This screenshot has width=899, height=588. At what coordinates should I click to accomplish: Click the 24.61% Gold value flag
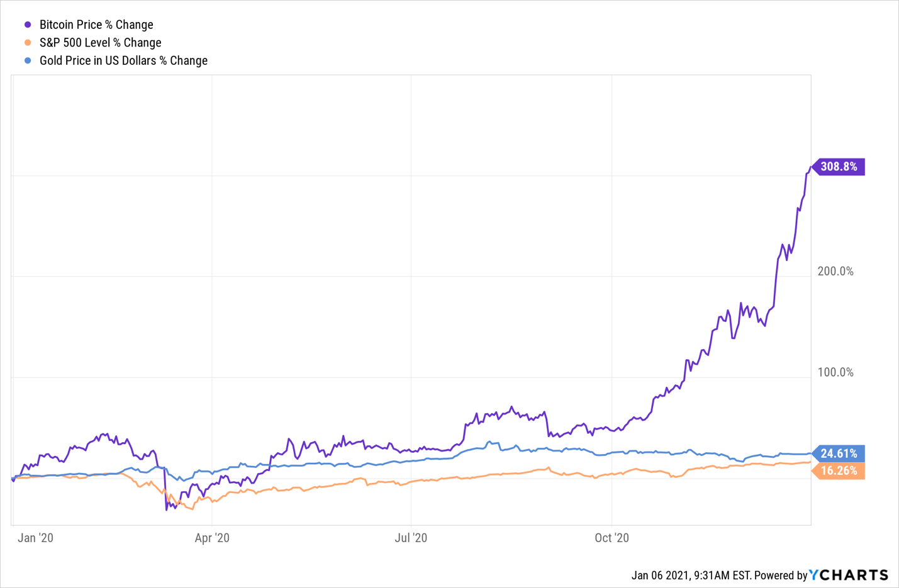[839, 453]
